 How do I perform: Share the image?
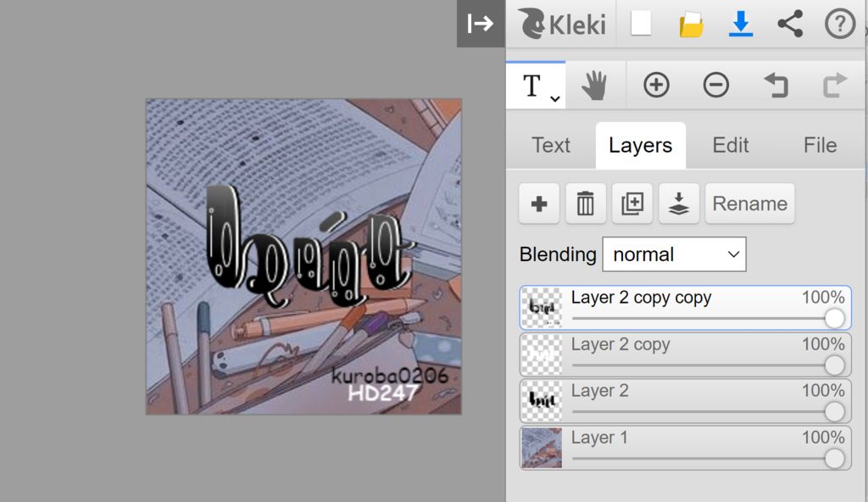(x=790, y=24)
